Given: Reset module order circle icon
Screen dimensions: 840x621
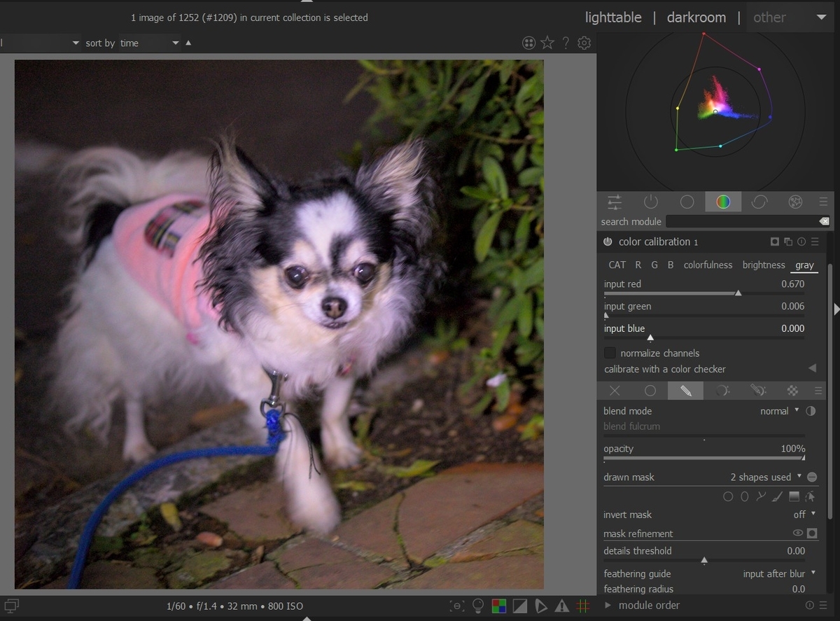Looking at the screenshot, I should (x=810, y=605).
